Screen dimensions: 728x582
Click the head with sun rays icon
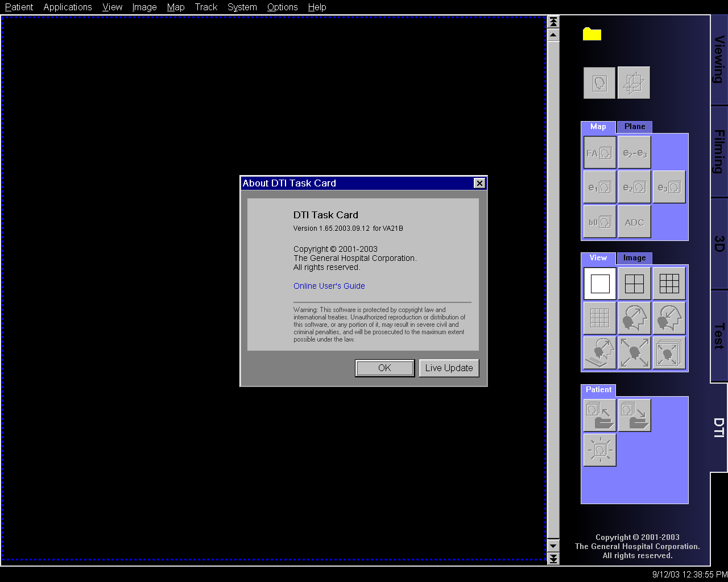point(599,450)
